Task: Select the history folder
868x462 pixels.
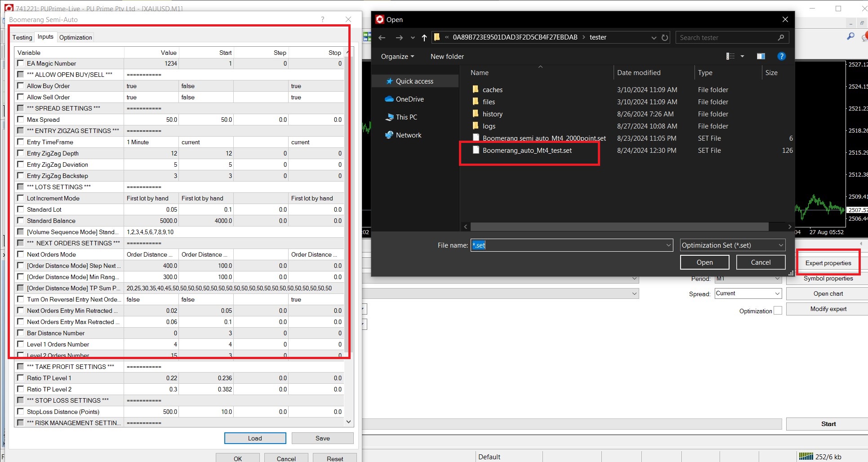Action: 493,114
